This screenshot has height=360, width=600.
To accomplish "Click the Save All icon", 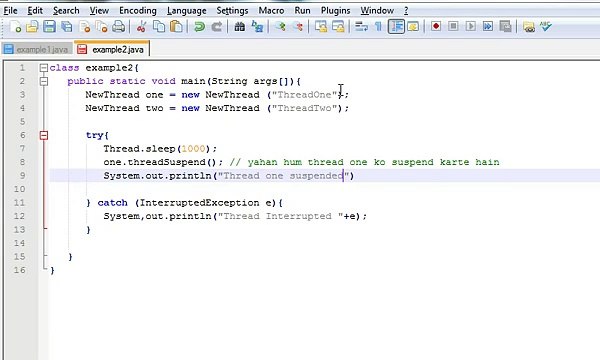I will tap(67, 26).
